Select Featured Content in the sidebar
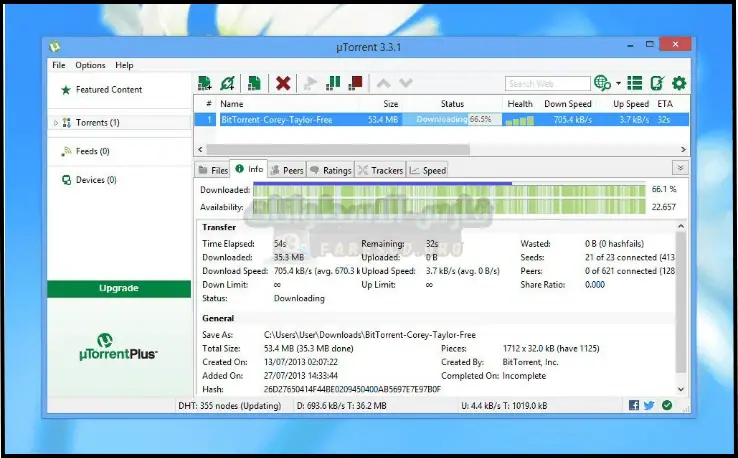The width and height of the screenshot is (738, 458). click(x=108, y=90)
